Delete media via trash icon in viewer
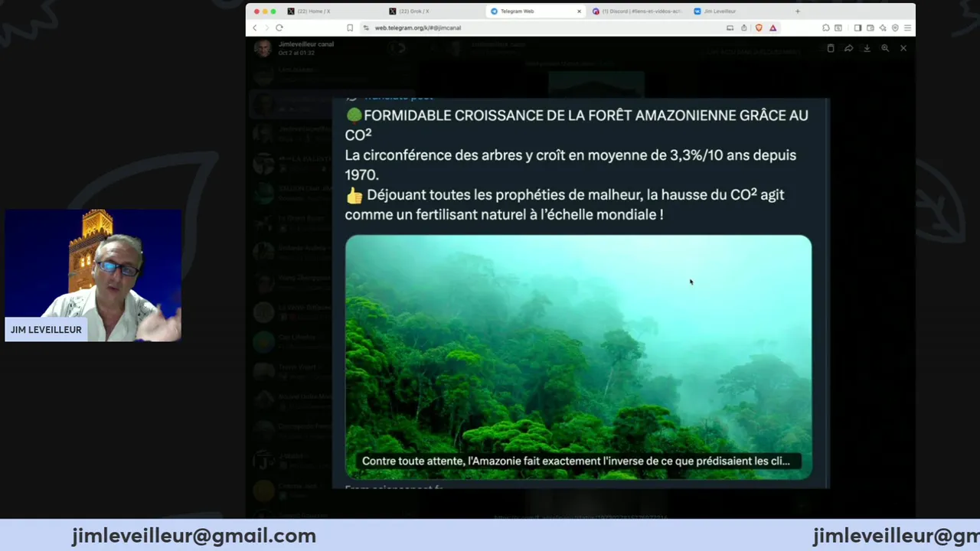 point(831,48)
